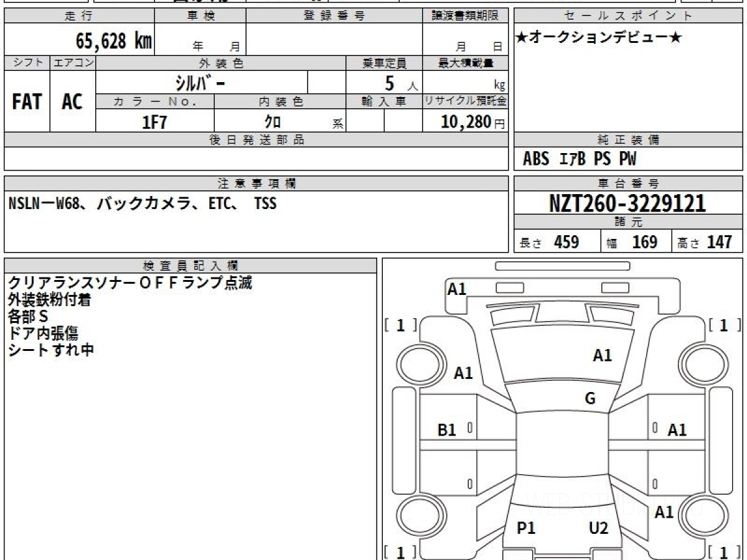This screenshot has width=747, height=560.
Task: Click the kg unit in max load cell
Action: (499, 86)
